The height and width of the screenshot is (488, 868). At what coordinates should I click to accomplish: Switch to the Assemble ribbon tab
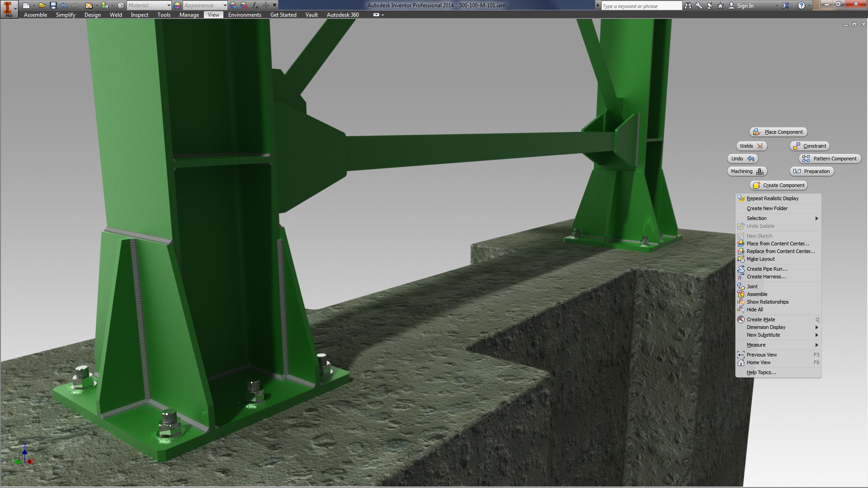pyautogui.click(x=35, y=15)
